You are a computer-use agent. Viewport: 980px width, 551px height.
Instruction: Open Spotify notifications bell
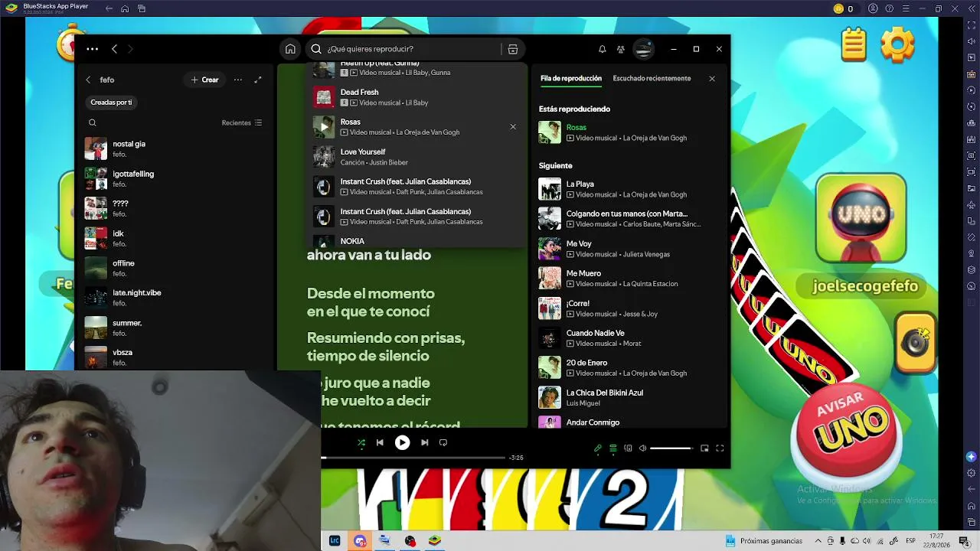pos(602,49)
